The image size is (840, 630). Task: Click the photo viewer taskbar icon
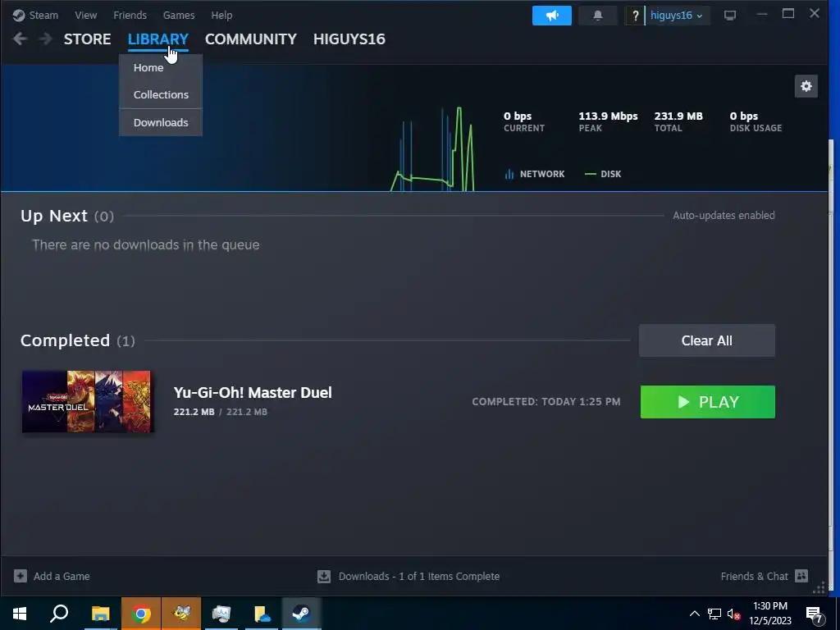(221, 614)
